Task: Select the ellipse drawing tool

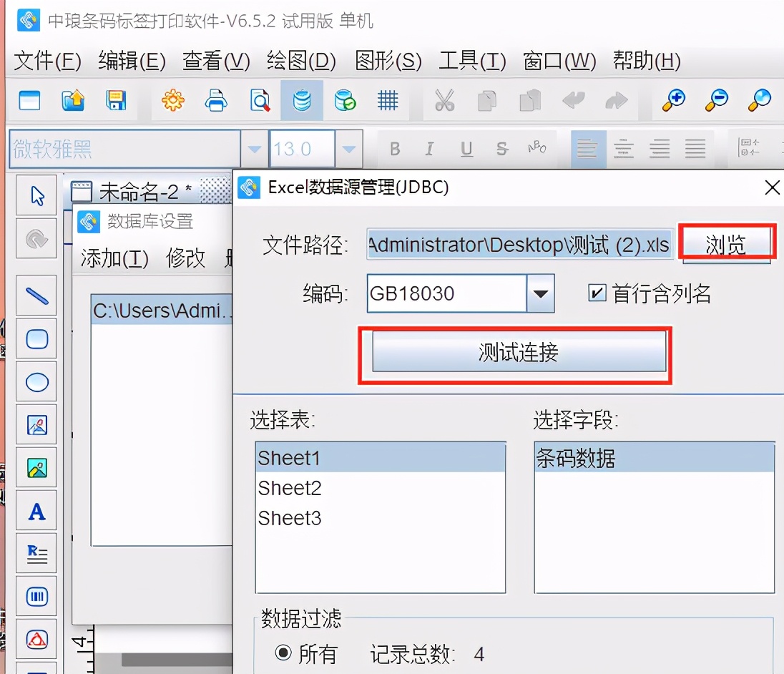Action: [x=36, y=383]
